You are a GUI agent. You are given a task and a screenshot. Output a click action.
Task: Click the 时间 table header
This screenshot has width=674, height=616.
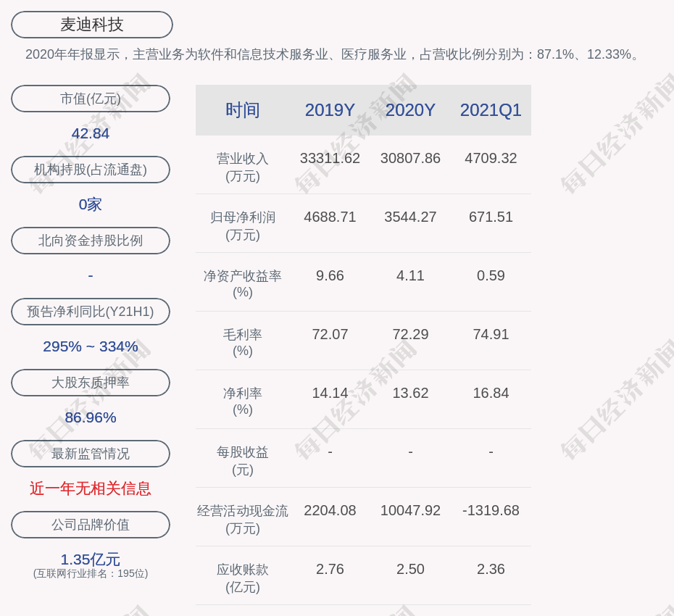pos(243,110)
